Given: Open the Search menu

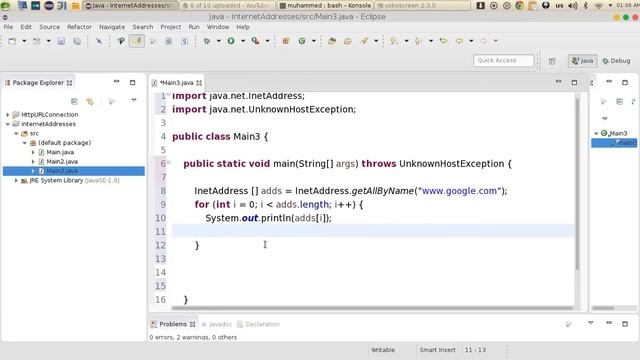Looking at the screenshot, I should click(142, 27).
